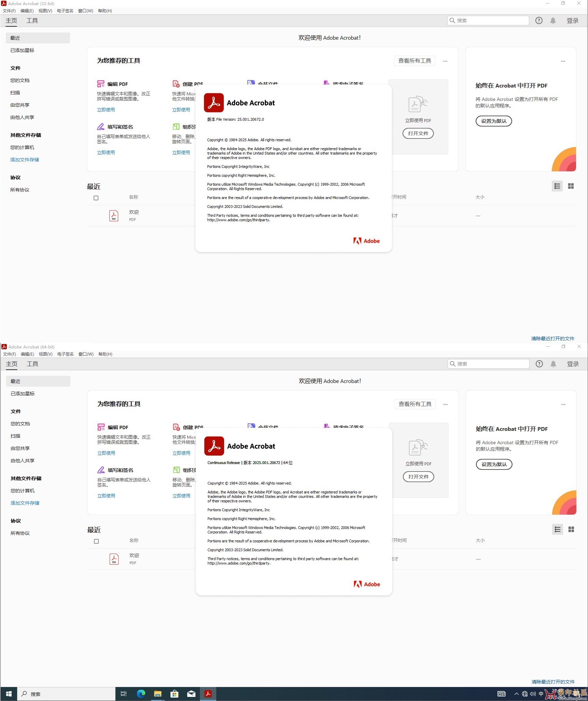588x701 pixels.
Task: Click the 欢迎 PDF file icon in 64-bit window
Action: pyautogui.click(x=114, y=559)
